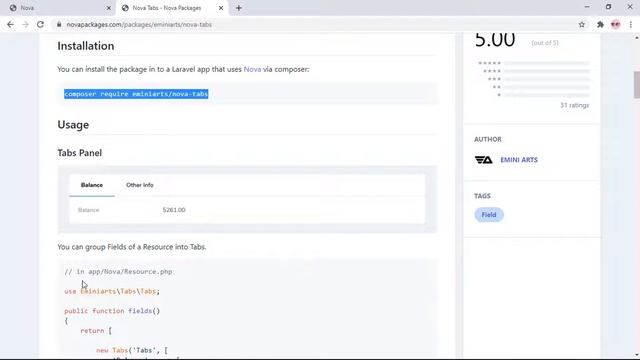Click the TAGS section label

coord(482,196)
